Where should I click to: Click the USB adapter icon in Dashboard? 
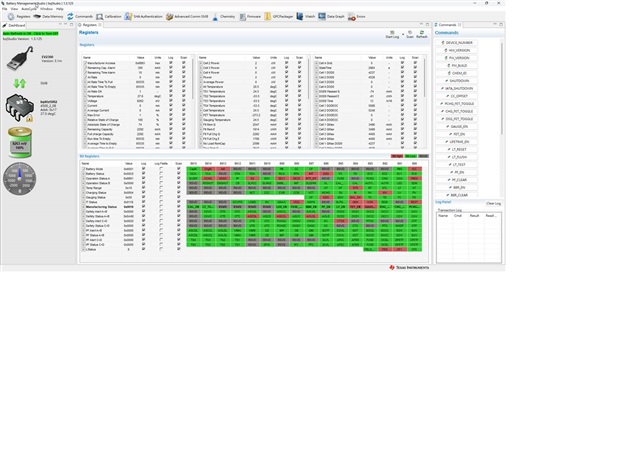pyautogui.click(x=20, y=59)
